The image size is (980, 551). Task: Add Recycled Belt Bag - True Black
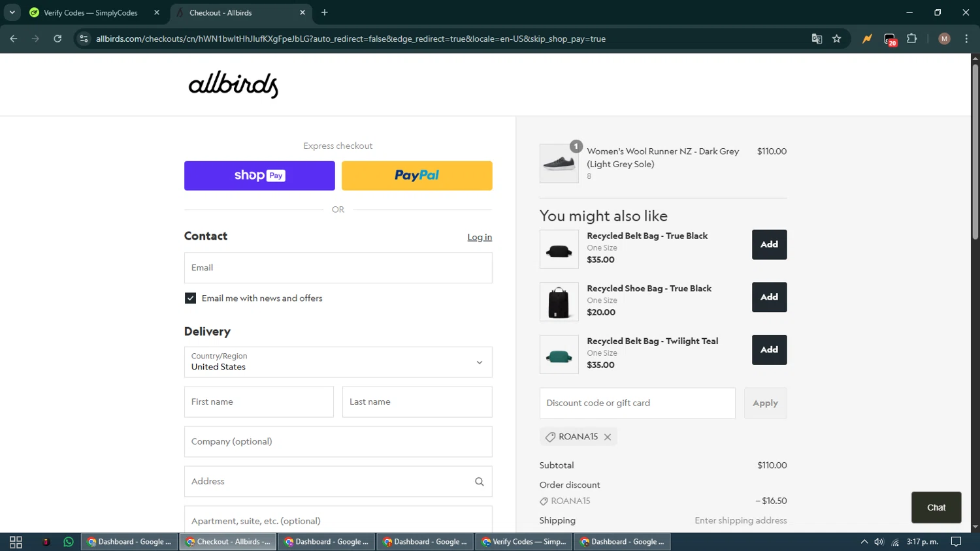769,245
